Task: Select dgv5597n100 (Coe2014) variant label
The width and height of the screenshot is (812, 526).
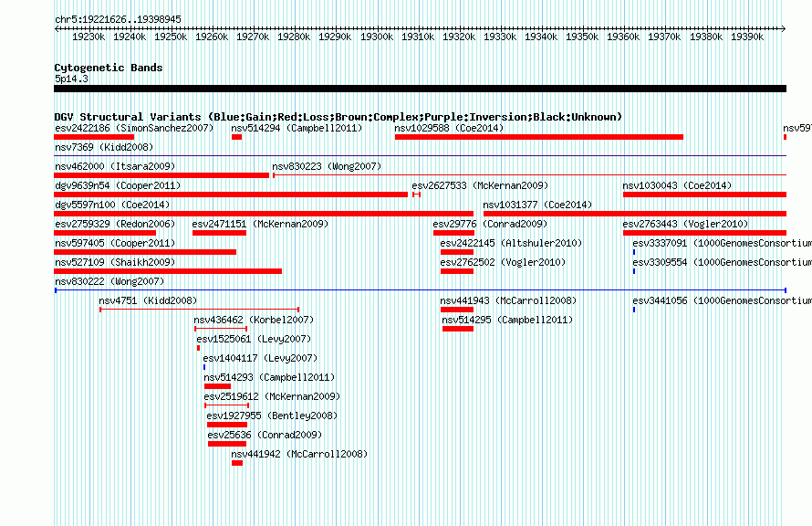Action: coord(112,205)
